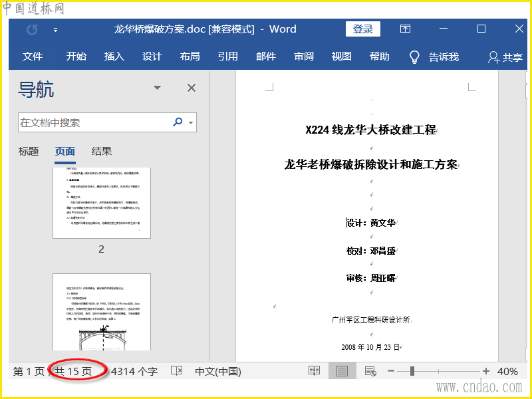Switch to the 视图 ribbon tab
532x399 pixels.
(341, 57)
